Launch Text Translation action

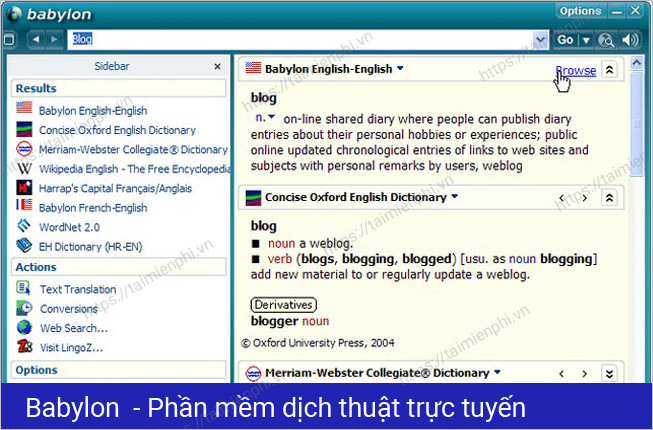coord(78,289)
